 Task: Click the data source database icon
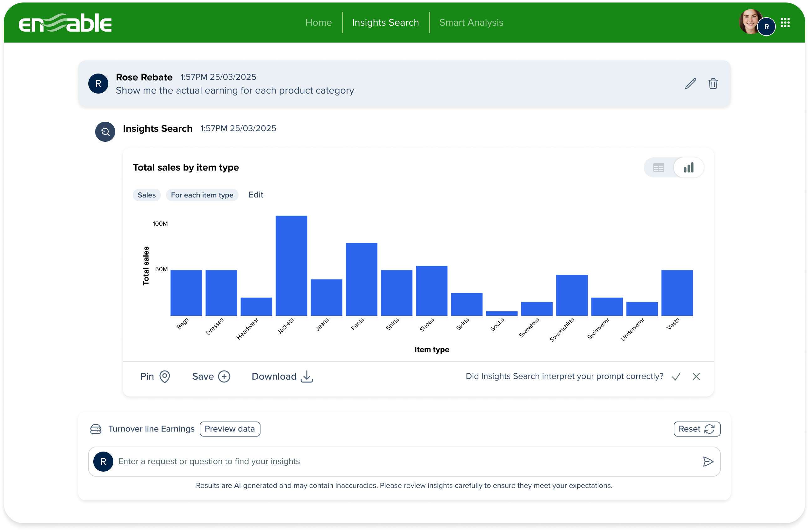[96, 429]
